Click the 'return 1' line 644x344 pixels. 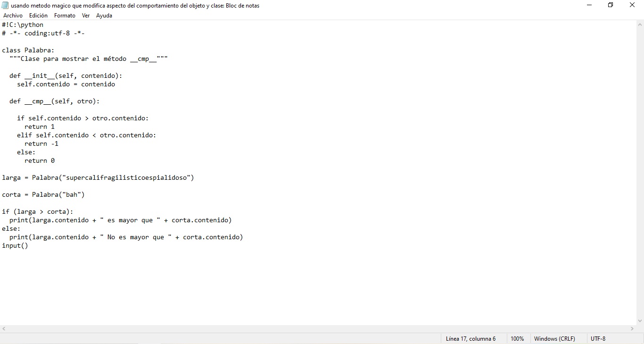pyautogui.click(x=40, y=126)
